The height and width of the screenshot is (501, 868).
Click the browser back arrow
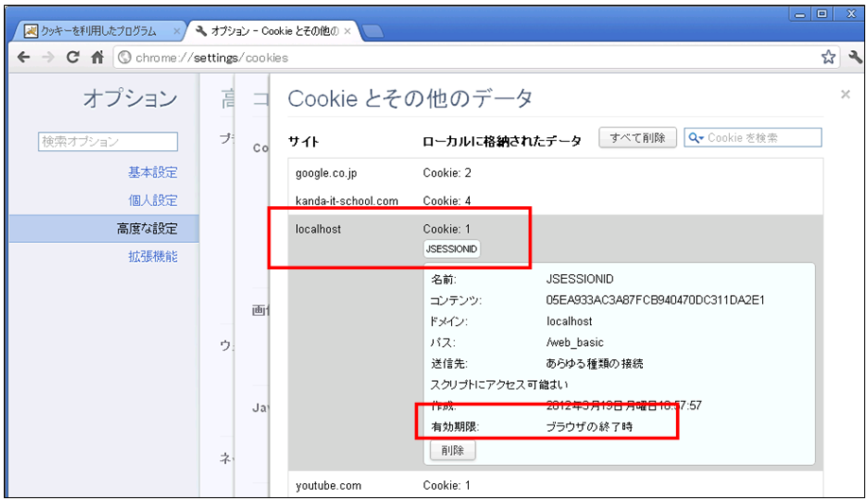(x=24, y=58)
